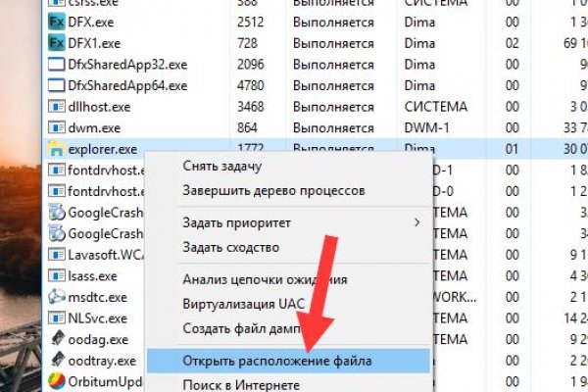Click 'Открыть расположение файла' menu item
The height and width of the screenshot is (392, 588).
click(276, 362)
